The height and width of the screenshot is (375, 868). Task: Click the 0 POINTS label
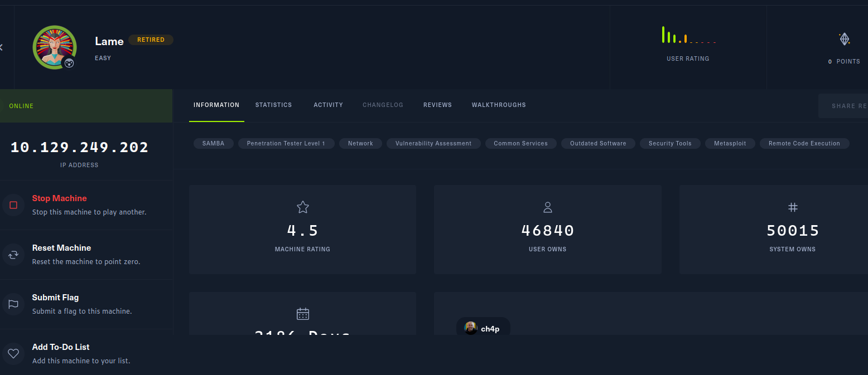point(844,61)
